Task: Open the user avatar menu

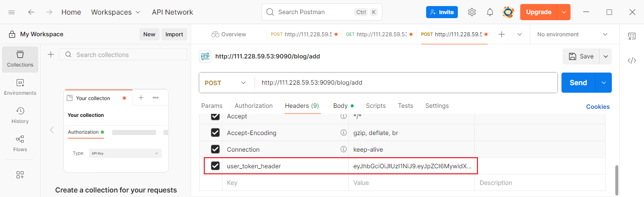Action: click(x=508, y=12)
